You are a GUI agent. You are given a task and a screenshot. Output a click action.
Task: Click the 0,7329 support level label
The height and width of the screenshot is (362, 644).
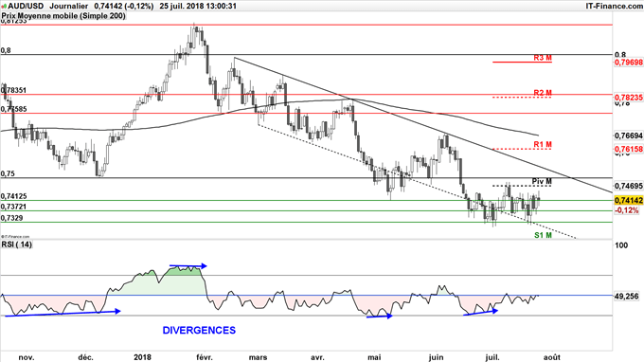click(x=12, y=218)
